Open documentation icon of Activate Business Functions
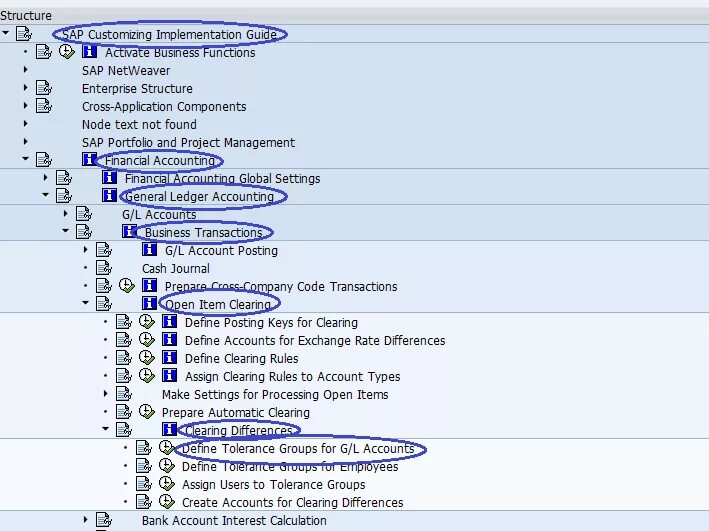 [x=44, y=52]
